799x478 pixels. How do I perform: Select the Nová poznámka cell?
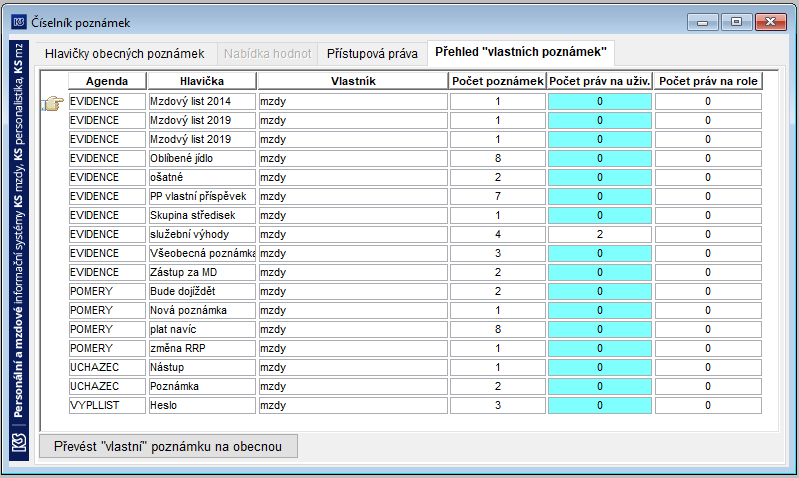(x=202, y=310)
